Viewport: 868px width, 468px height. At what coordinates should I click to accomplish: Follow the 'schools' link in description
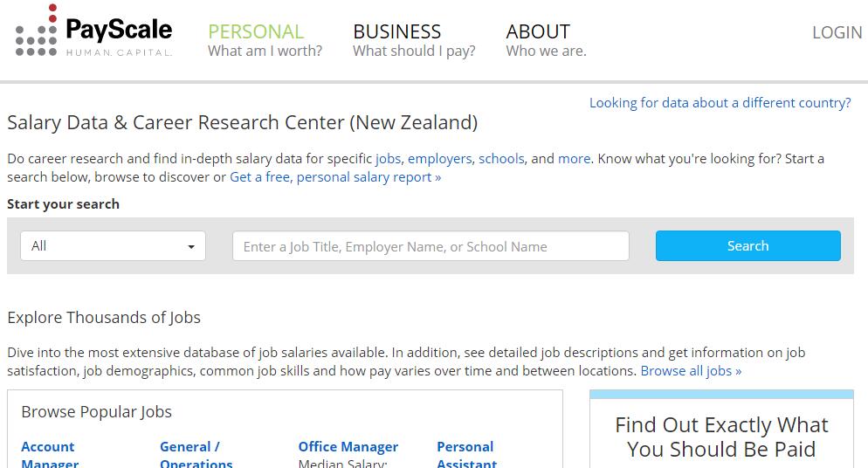pyautogui.click(x=501, y=159)
